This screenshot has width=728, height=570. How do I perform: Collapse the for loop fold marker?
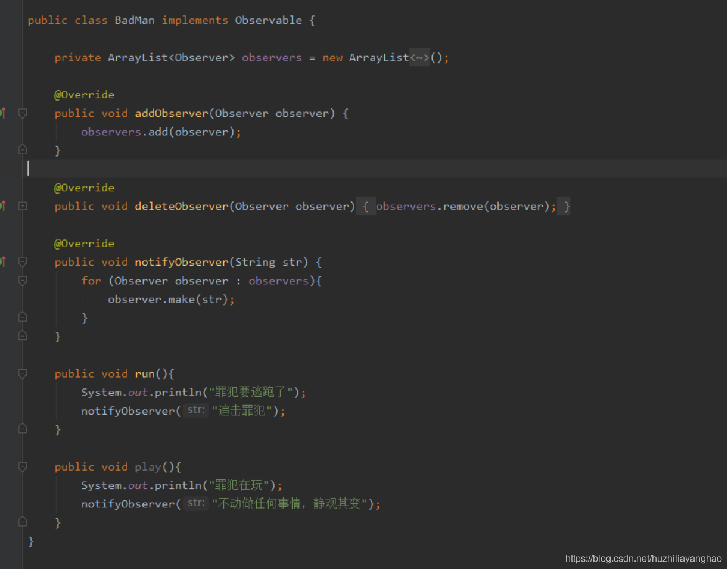(x=23, y=281)
